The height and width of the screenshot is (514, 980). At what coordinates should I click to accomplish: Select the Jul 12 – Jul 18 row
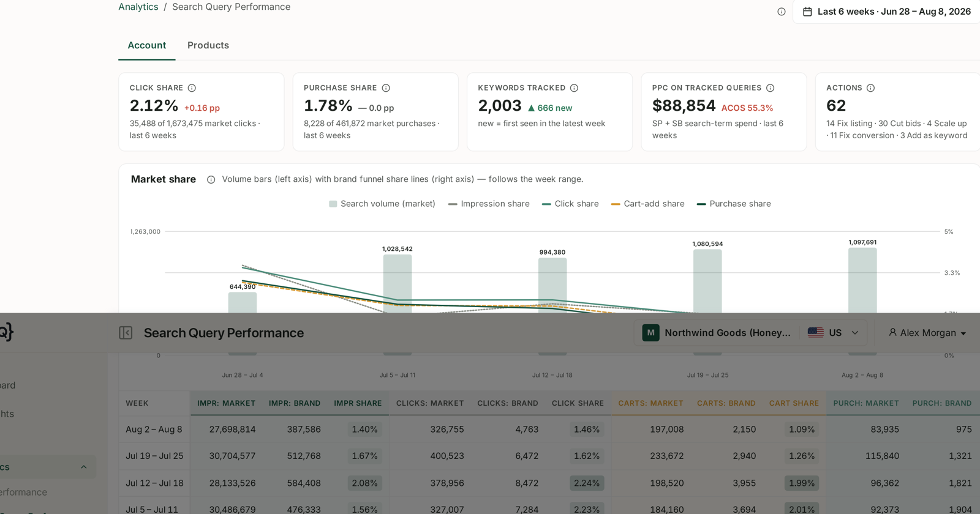click(549, 483)
